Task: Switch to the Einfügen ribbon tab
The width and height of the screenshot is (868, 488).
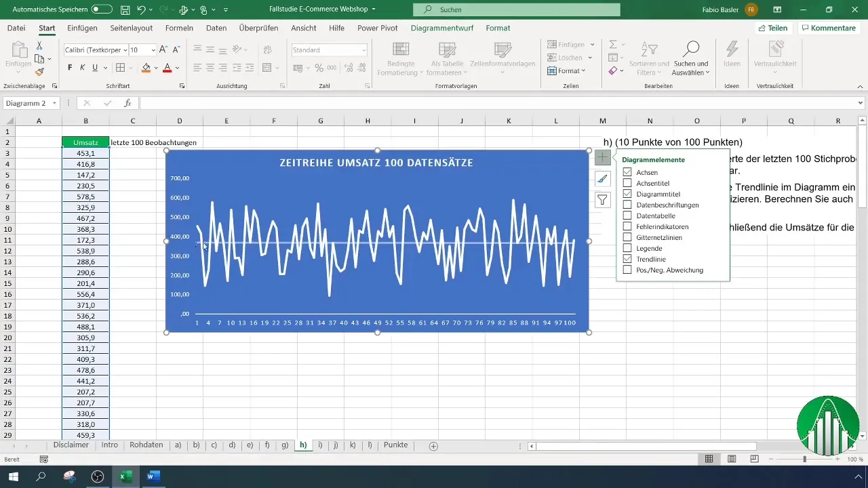Action: click(83, 28)
